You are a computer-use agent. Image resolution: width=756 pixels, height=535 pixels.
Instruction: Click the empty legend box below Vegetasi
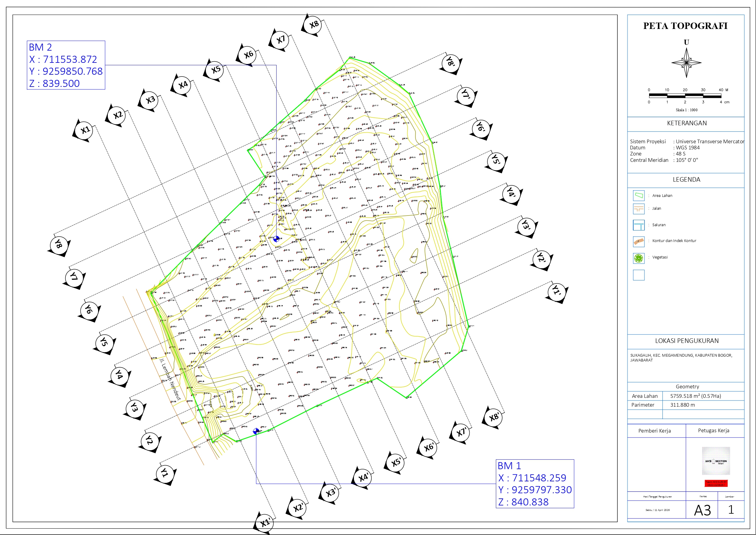[x=638, y=275]
